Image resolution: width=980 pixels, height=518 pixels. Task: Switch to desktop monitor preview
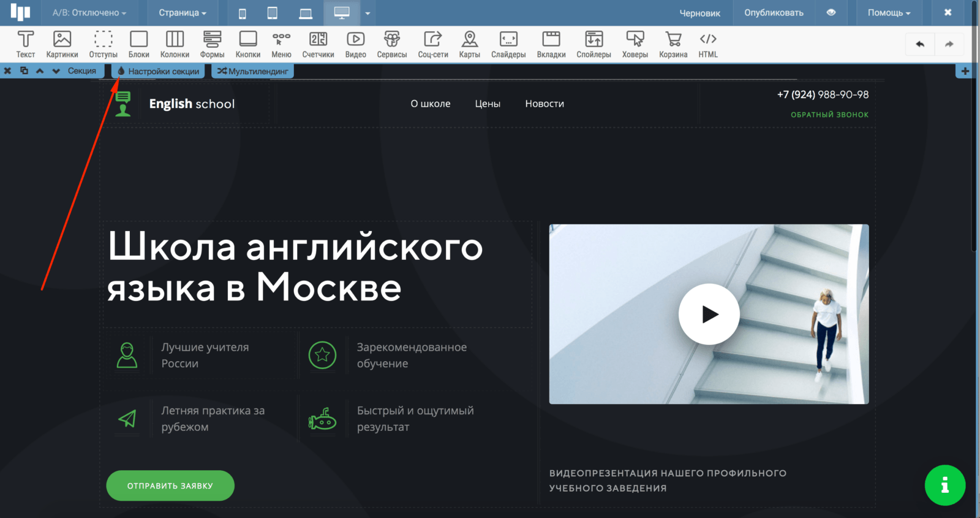tap(342, 13)
